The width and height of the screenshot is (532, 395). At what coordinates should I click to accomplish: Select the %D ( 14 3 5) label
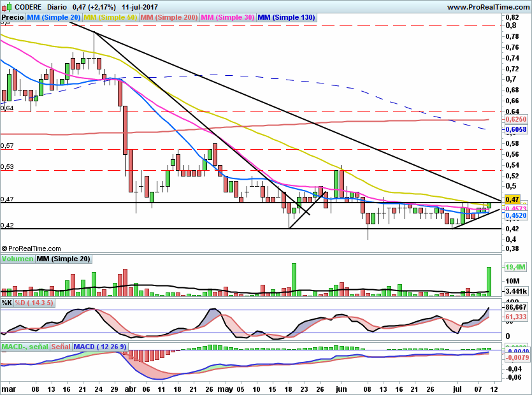[34, 303]
